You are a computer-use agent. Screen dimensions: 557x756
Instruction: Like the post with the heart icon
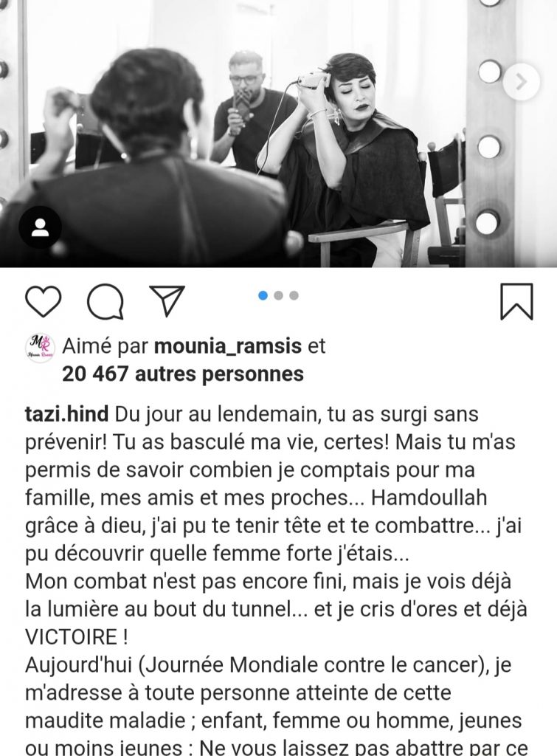pos(43,301)
